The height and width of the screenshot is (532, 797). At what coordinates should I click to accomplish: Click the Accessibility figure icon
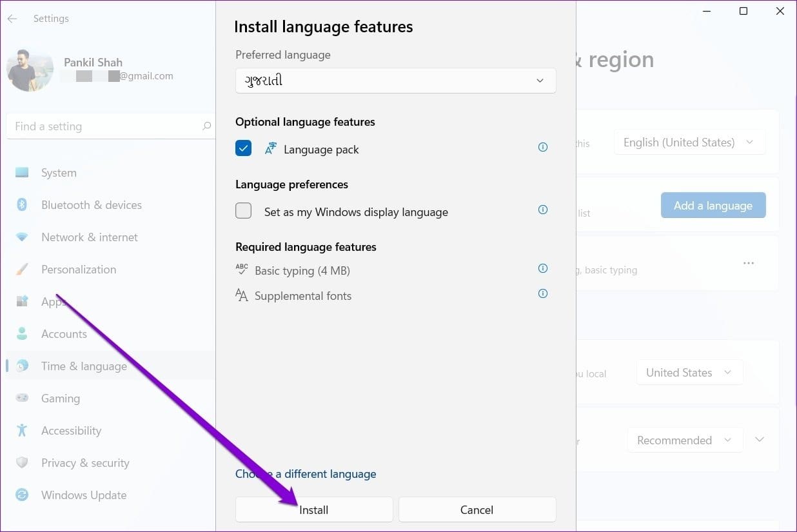(22, 430)
